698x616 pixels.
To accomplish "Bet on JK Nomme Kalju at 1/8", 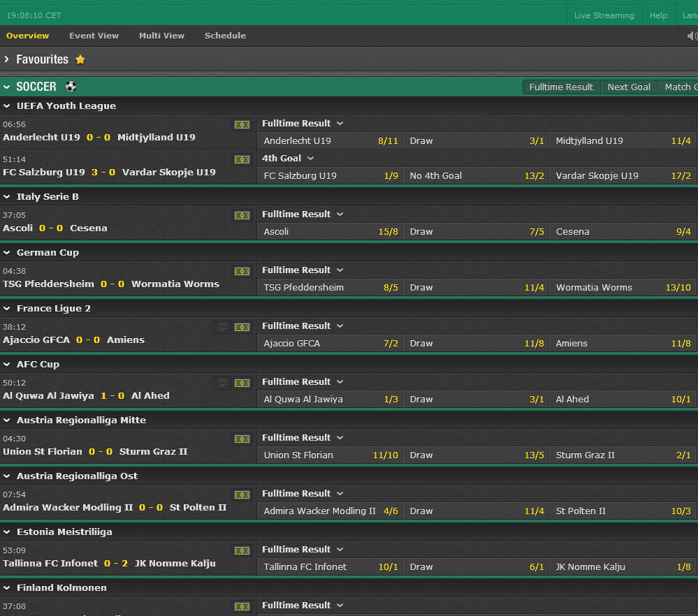I will click(623, 566).
